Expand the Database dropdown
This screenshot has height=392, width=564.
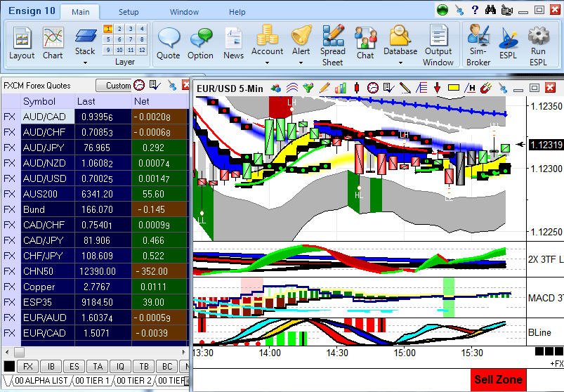(400, 63)
